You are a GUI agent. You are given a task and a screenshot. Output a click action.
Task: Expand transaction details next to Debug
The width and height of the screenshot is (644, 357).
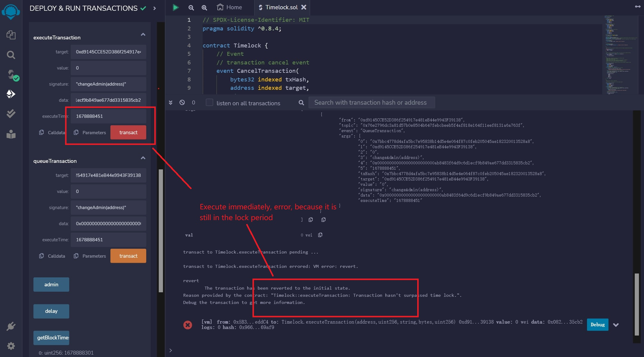click(617, 325)
